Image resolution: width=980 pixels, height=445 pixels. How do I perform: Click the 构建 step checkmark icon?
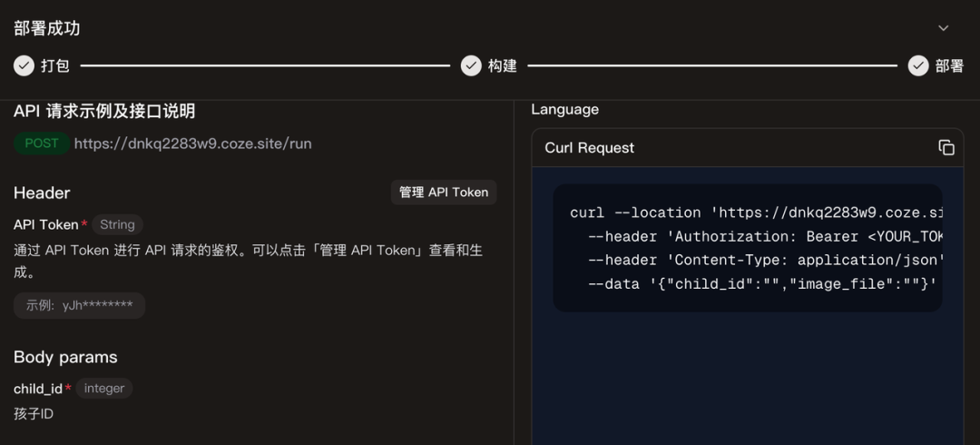(471, 65)
